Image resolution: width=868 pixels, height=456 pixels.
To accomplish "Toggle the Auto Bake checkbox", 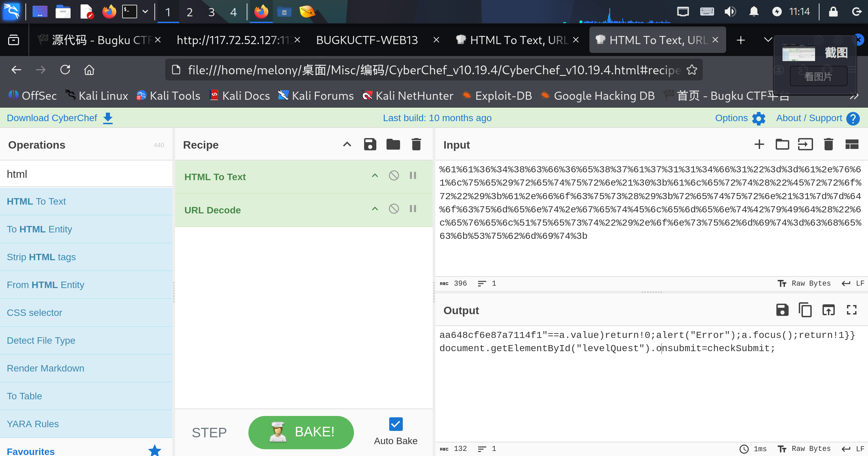I will pyautogui.click(x=396, y=424).
